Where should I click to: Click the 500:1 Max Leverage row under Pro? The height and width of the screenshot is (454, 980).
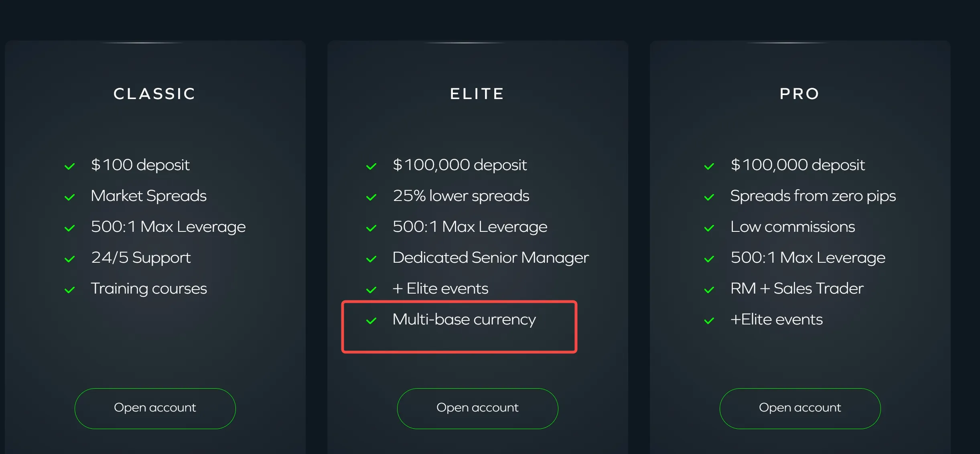pos(808,258)
